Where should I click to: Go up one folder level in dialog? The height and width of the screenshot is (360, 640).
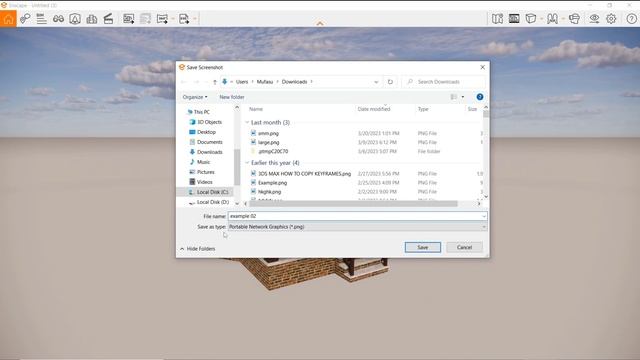pyautogui.click(x=215, y=82)
